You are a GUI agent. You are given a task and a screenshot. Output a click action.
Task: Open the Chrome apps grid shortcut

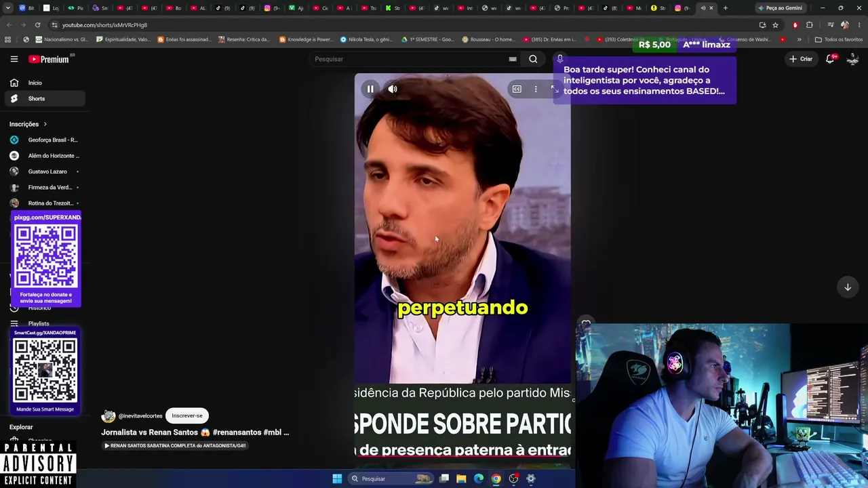(x=8, y=39)
